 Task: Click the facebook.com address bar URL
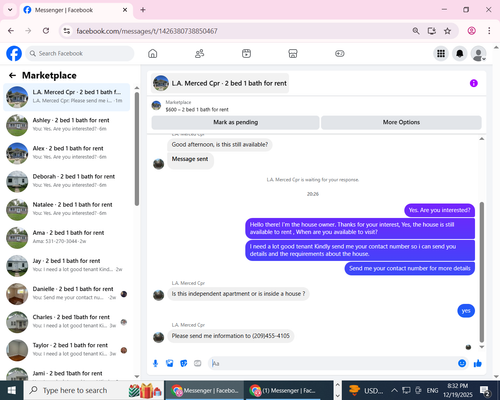147,31
